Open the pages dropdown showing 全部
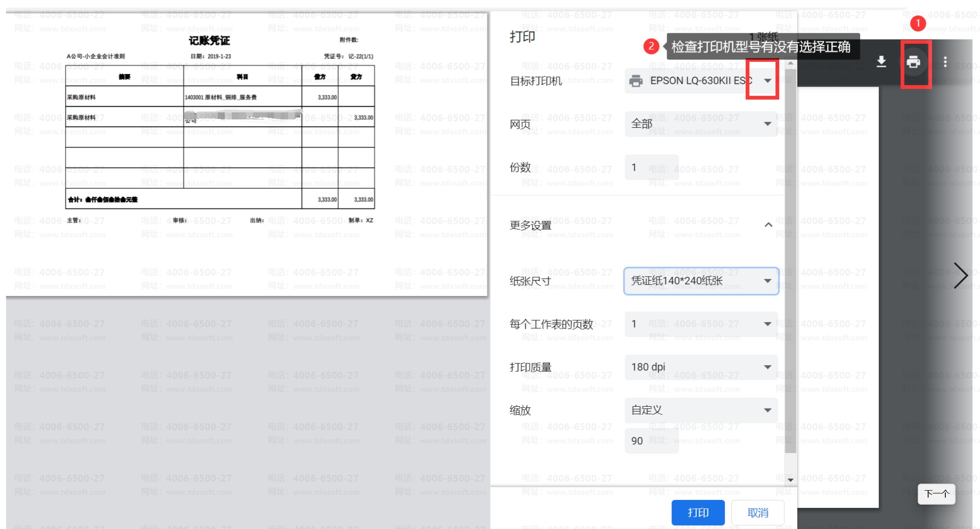The height and width of the screenshot is (529, 980). point(701,124)
